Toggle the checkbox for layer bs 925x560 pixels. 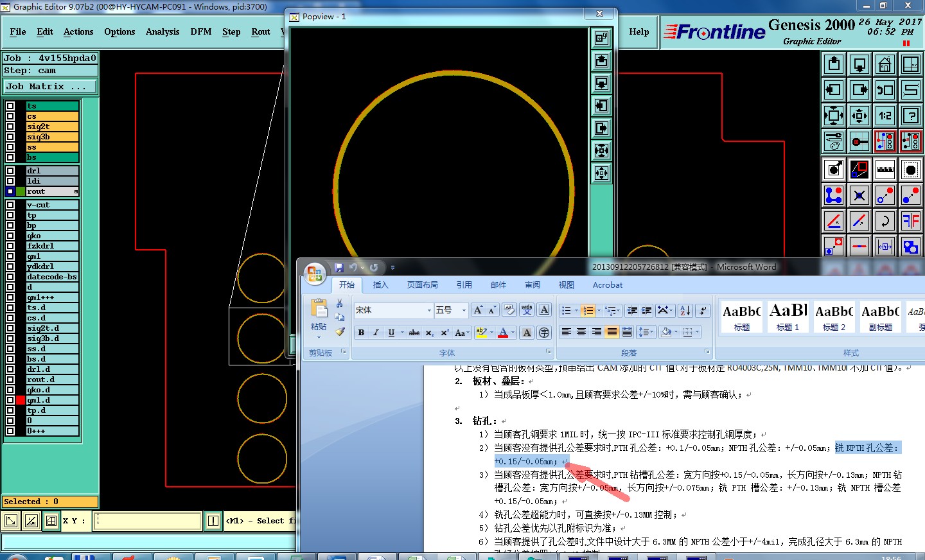(10, 157)
